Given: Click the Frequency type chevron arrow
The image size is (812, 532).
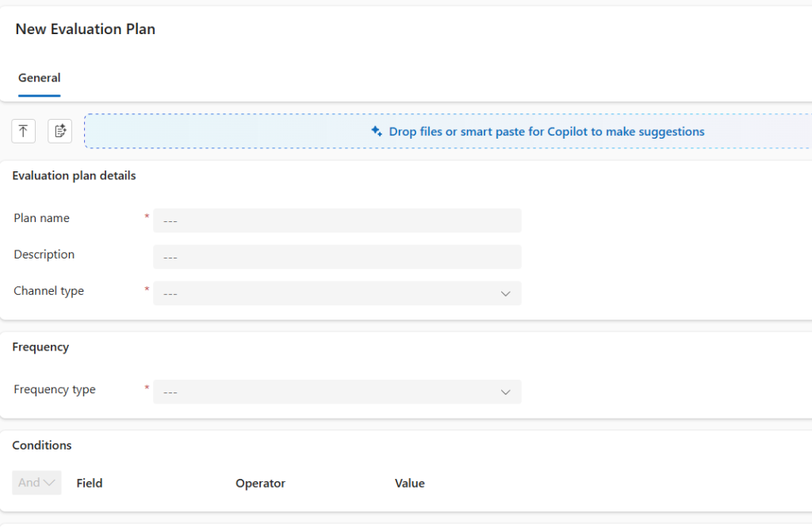Looking at the screenshot, I should [x=505, y=392].
